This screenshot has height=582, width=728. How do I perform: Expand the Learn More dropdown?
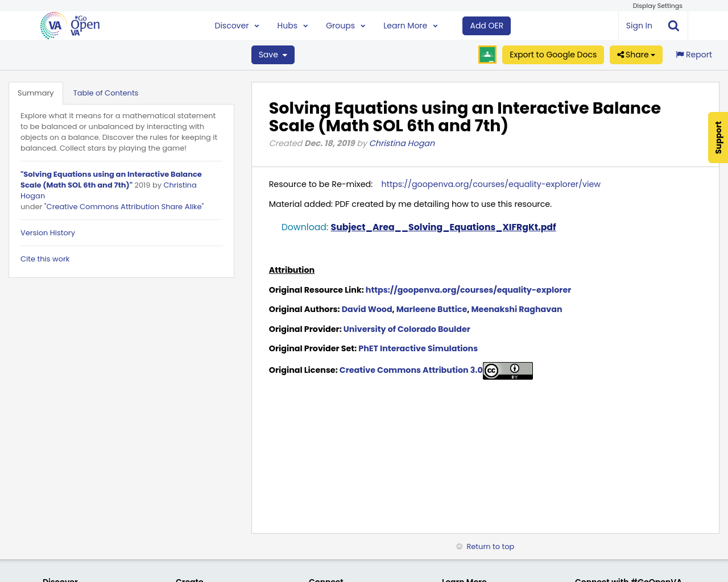[435, 25]
